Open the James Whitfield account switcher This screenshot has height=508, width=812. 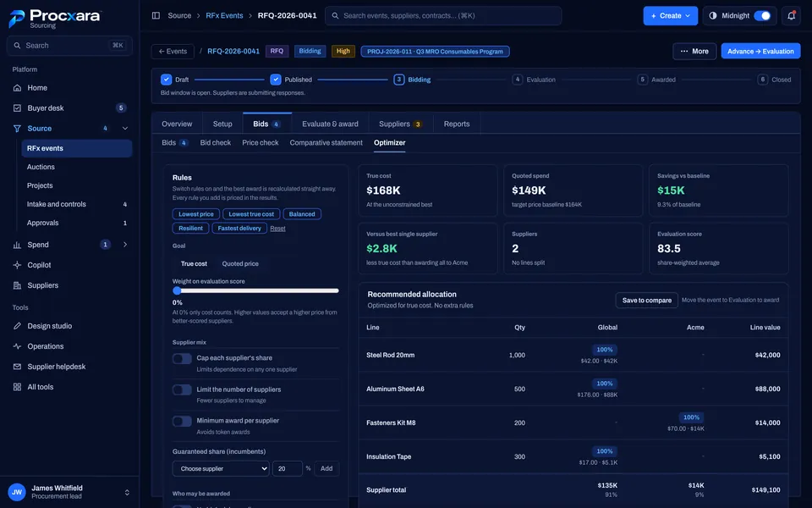[x=127, y=492]
